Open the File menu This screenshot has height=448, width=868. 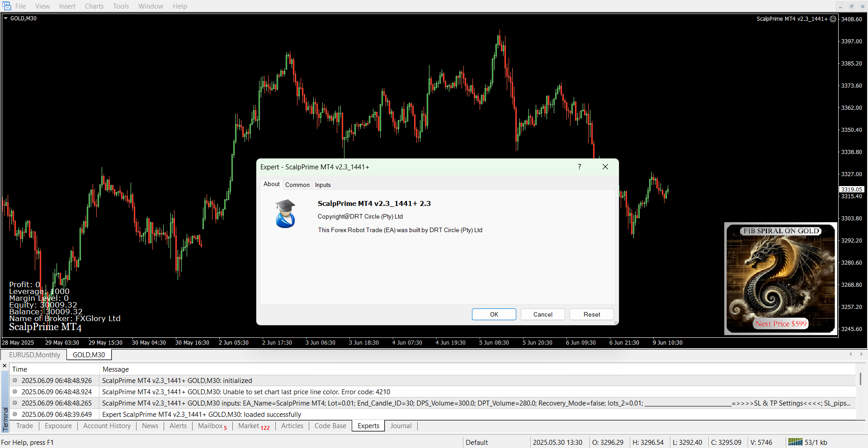tap(20, 6)
